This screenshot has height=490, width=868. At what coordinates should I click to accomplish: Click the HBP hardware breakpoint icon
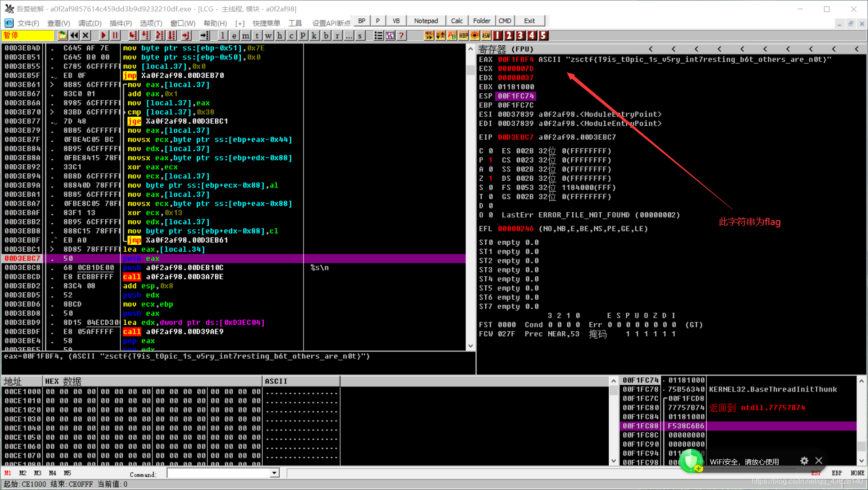(x=463, y=35)
